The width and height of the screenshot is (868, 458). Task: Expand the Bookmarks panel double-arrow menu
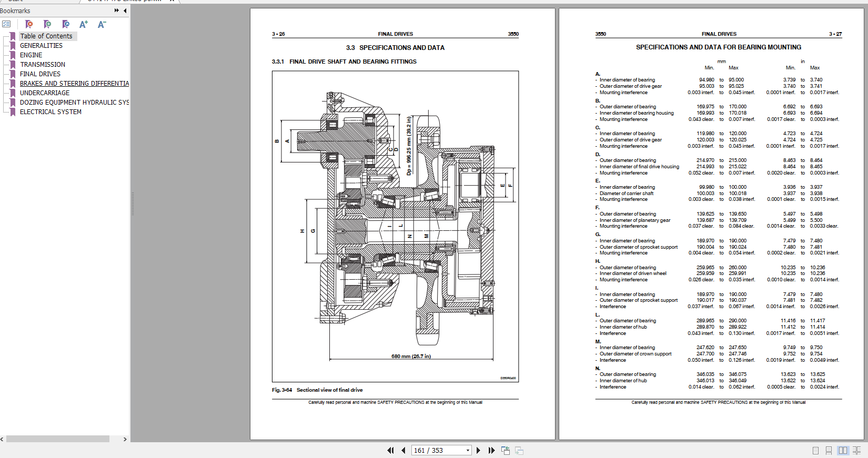pos(116,11)
